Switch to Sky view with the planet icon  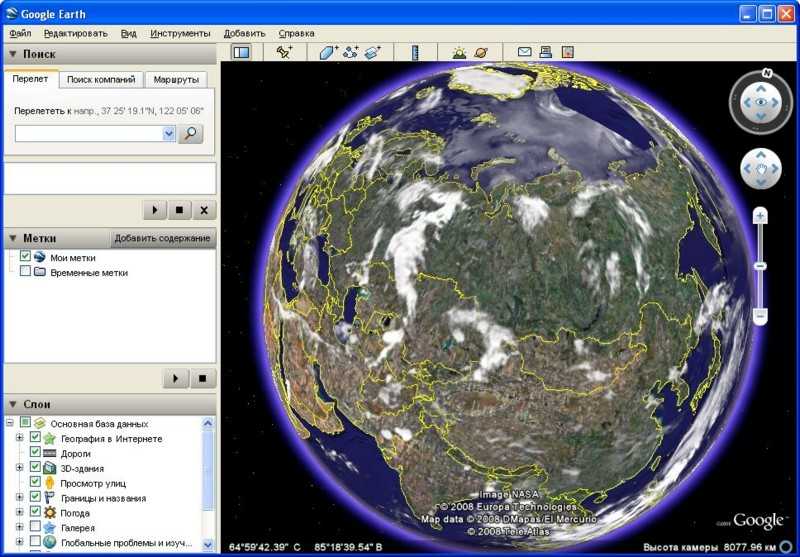coord(481,52)
